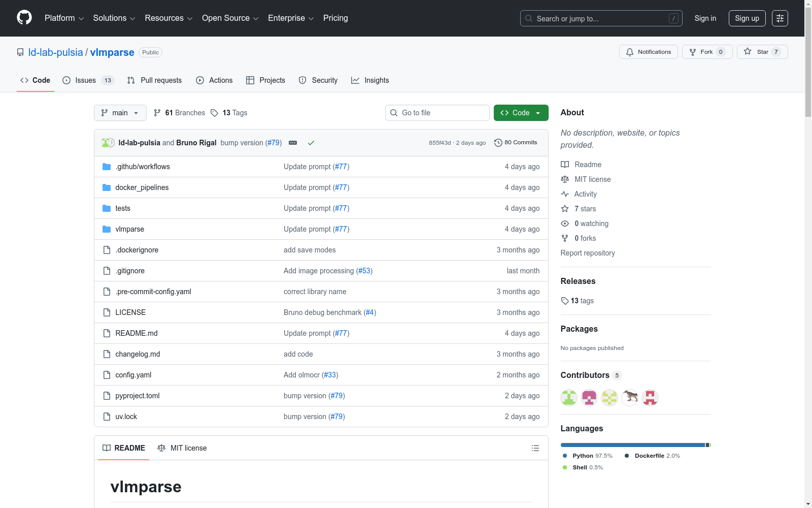
Task: Open pull request #33 link
Action: [330, 375]
